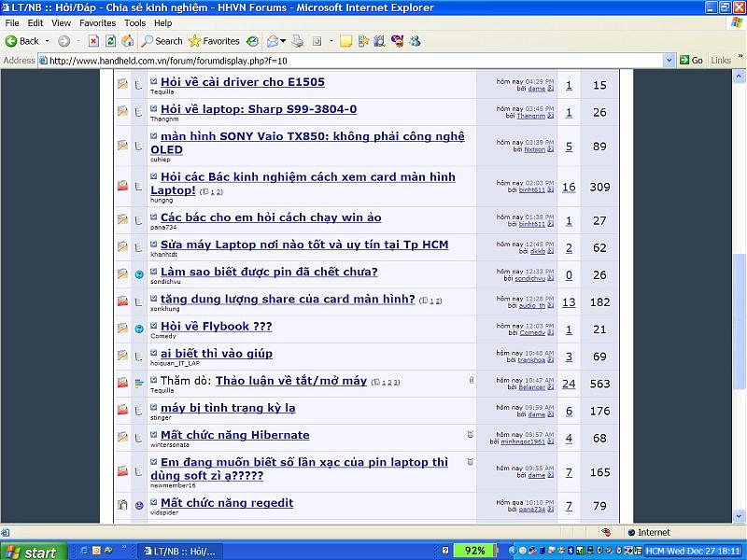Expand the Back button history dropdown arrow
The height and width of the screenshot is (560, 747).
[x=48, y=41]
